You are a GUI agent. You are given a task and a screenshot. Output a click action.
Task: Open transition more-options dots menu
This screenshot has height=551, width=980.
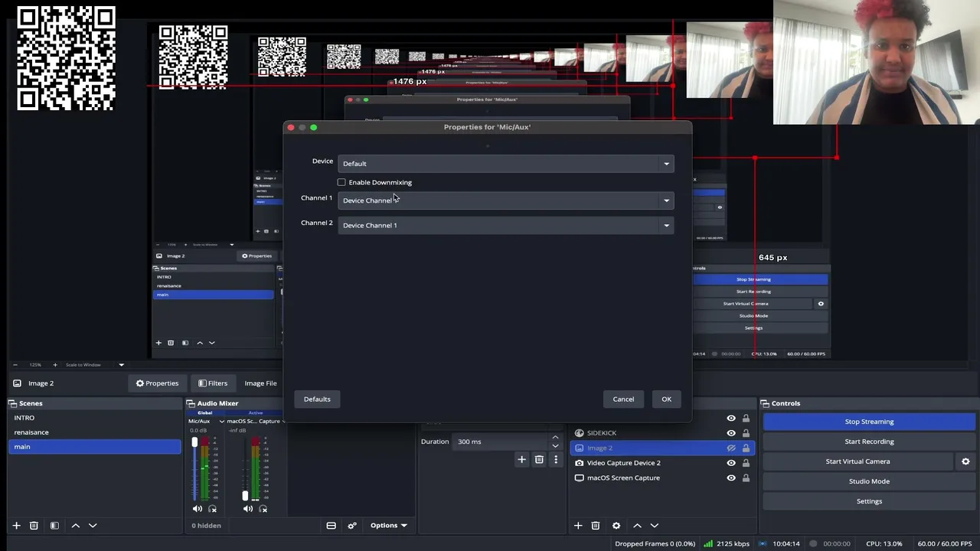[x=556, y=459]
